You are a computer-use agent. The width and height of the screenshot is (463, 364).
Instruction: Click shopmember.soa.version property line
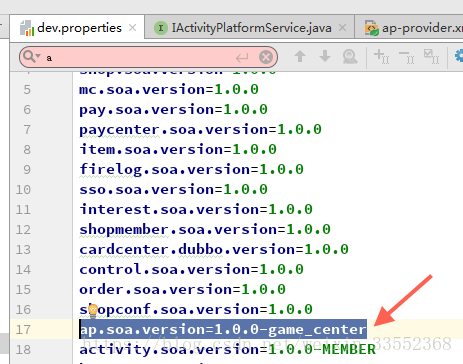[205, 230]
